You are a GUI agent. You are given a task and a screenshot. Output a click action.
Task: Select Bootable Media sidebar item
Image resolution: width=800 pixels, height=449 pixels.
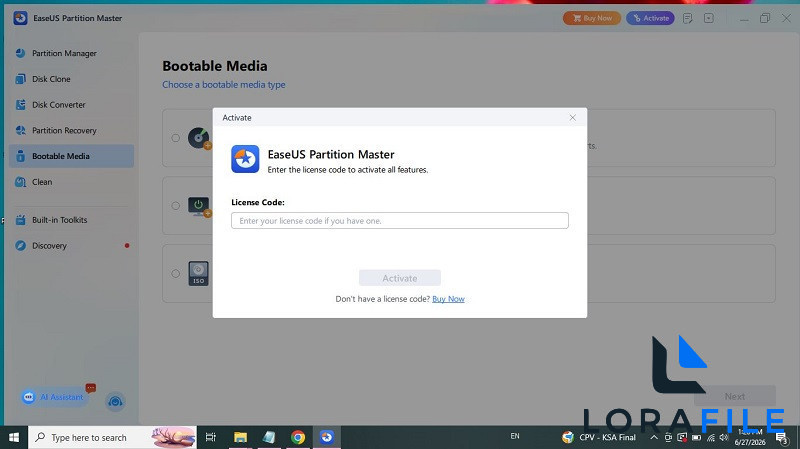[x=71, y=156]
